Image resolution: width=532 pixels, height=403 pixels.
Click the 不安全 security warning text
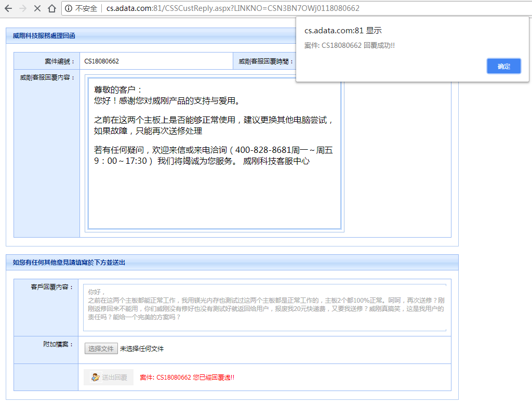click(x=86, y=8)
